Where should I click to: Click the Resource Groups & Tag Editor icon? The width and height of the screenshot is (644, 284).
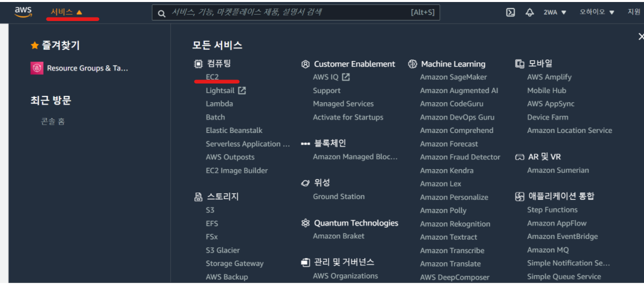[37, 68]
